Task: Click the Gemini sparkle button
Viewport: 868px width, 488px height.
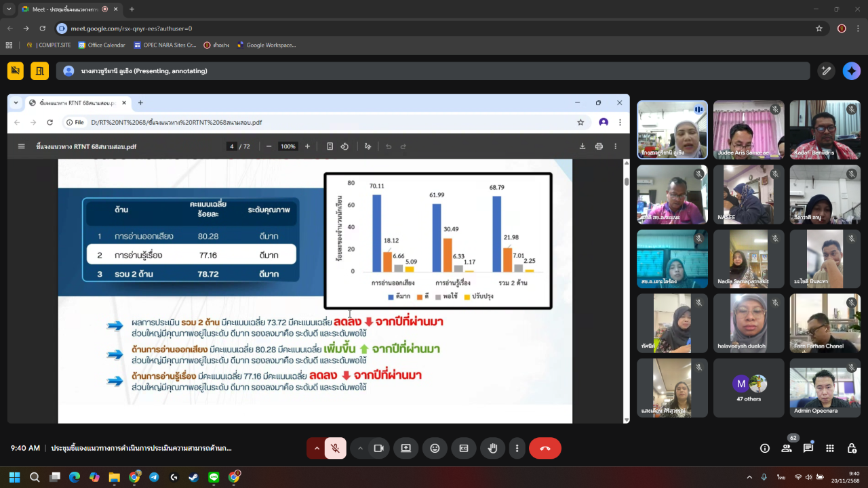Action: [x=851, y=71]
